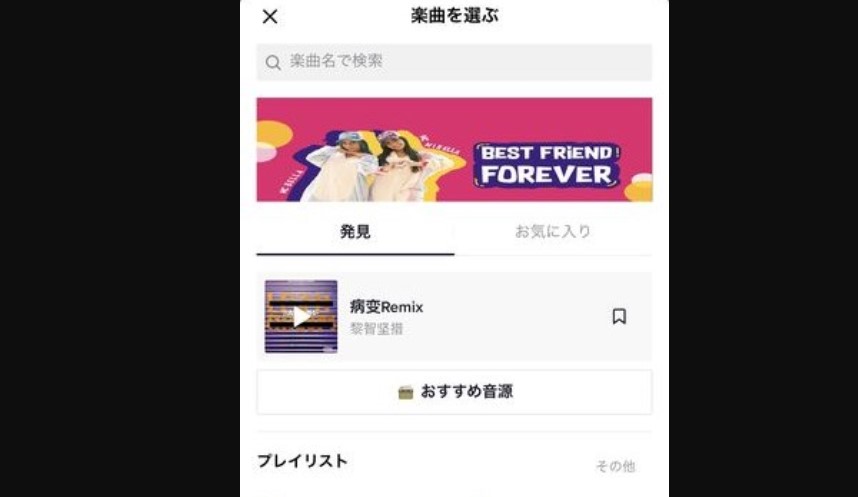Tap the girl with long dark hair in banner
858x497 pixels.
click(x=399, y=167)
